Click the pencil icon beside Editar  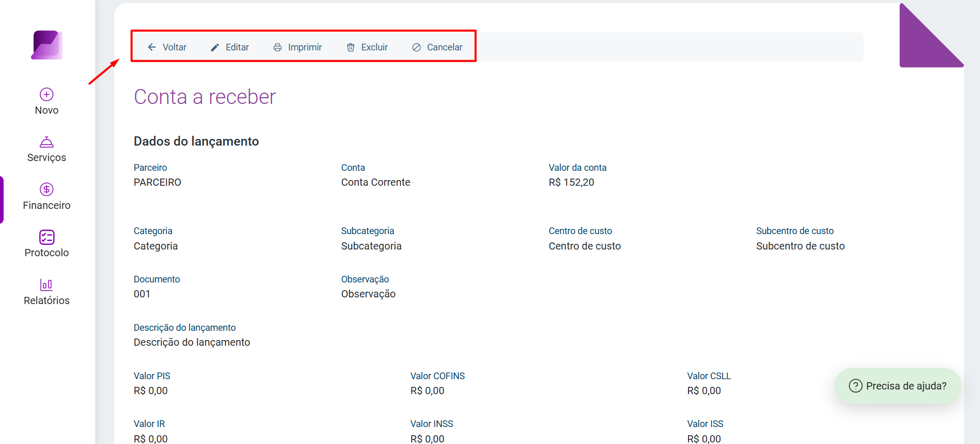pyautogui.click(x=215, y=47)
